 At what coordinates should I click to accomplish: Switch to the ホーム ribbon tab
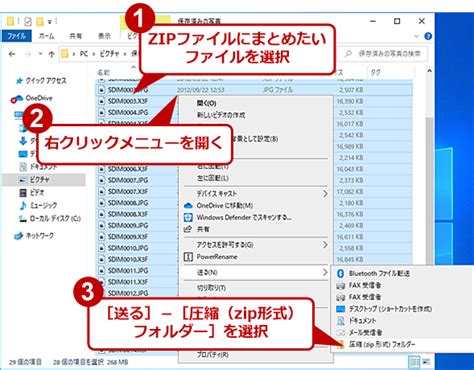pos(46,36)
